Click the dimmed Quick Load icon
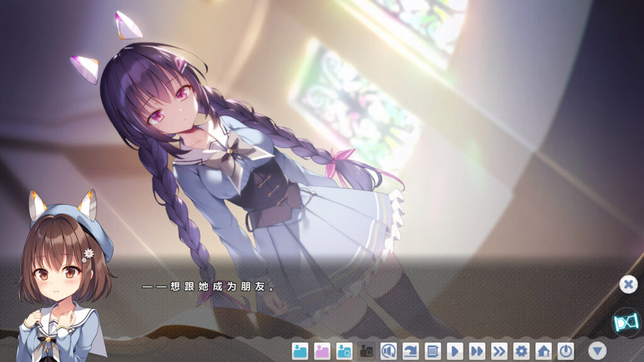The width and height of the screenshot is (644, 362). click(366, 351)
